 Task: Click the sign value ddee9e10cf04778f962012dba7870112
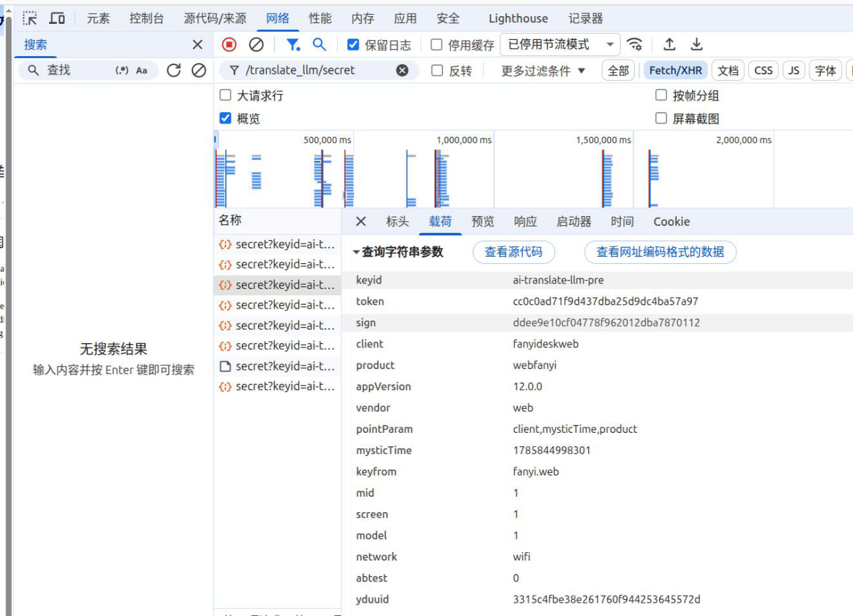(x=607, y=323)
